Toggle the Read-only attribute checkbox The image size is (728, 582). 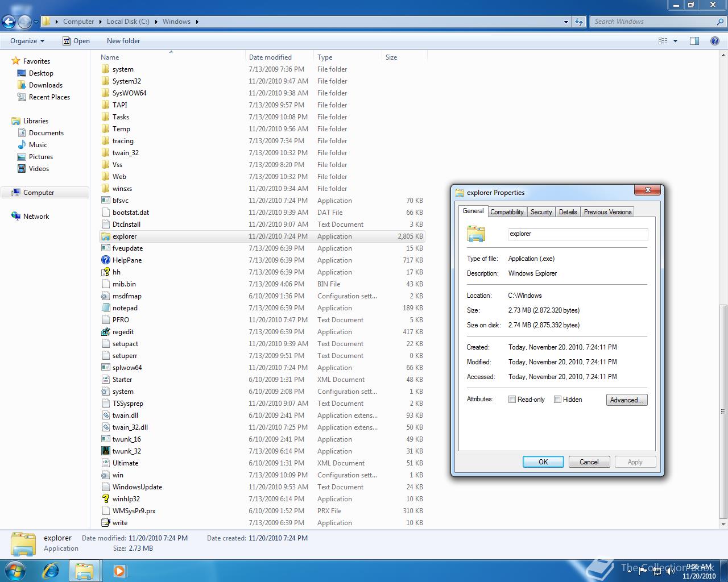(x=512, y=400)
